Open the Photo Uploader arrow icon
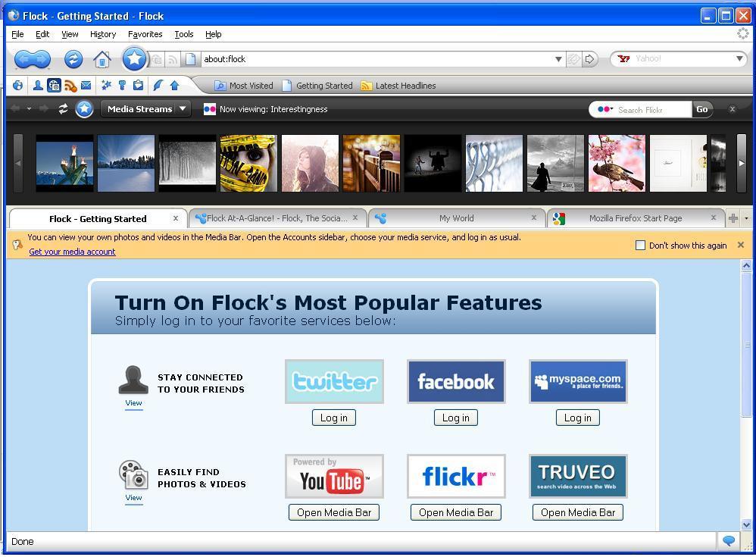Image resolution: width=756 pixels, height=557 pixels. click(x=173, y=86)
